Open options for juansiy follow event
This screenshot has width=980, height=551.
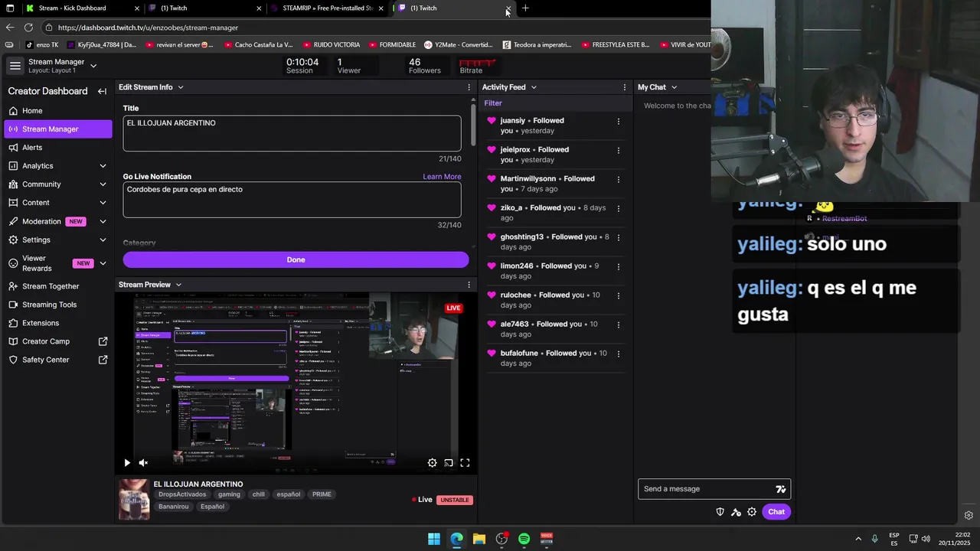pos(619,121)
